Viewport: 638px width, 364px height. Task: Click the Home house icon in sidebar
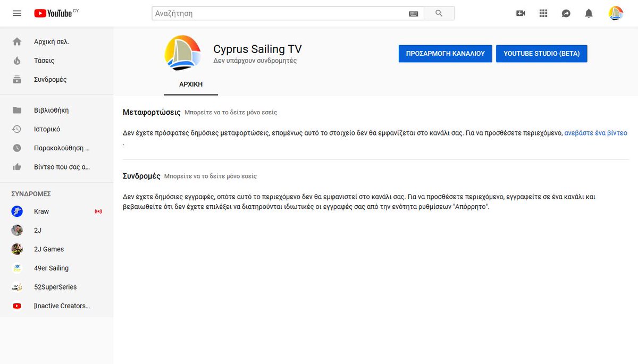click(x=17, y=41)
